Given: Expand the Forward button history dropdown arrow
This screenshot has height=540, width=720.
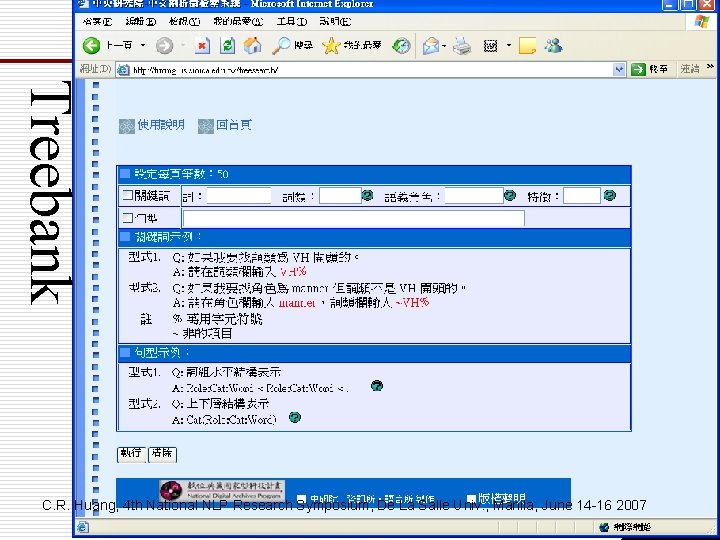Looking at the screenshot, I should point(183,45).
